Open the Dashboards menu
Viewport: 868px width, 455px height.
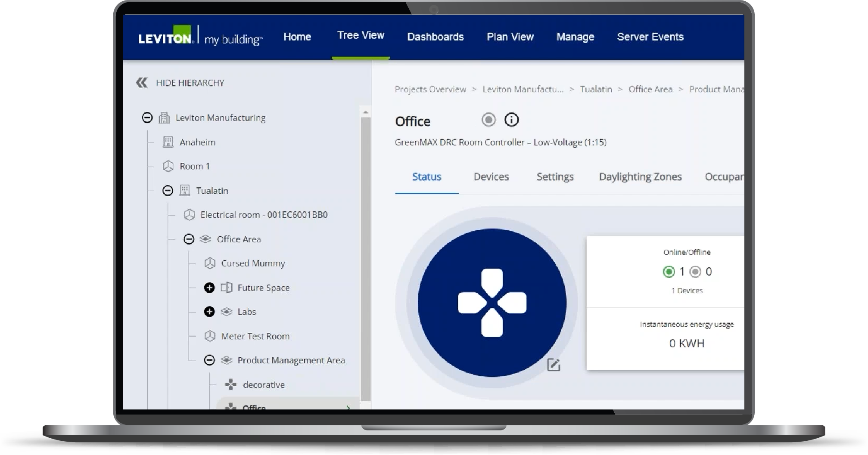tap(435, 37)
